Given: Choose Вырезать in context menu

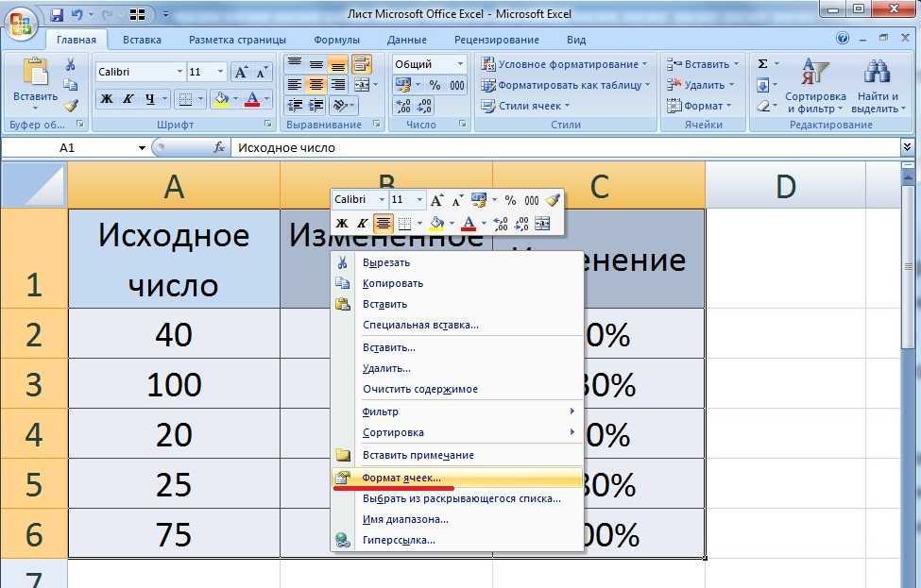Looking at the screenshot, I should pos(457,262).
